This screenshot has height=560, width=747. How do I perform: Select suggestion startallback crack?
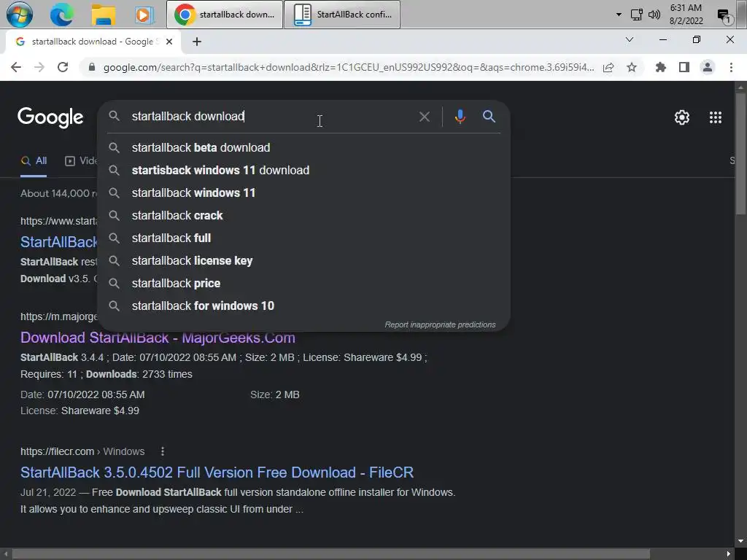click(x=303, y=215)
